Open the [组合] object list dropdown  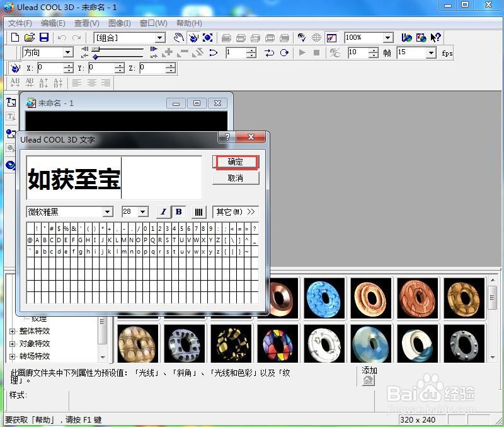(x=160, y=38)
